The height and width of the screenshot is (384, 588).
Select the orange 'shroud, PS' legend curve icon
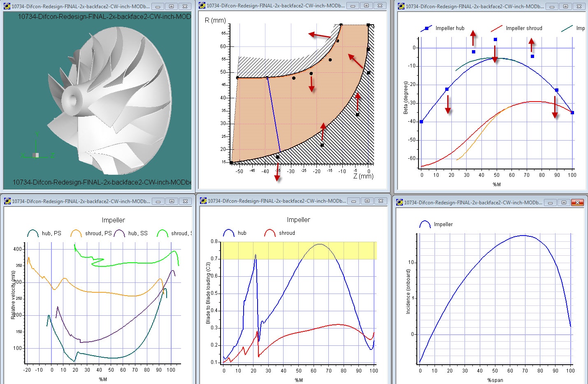coord(77,233)
